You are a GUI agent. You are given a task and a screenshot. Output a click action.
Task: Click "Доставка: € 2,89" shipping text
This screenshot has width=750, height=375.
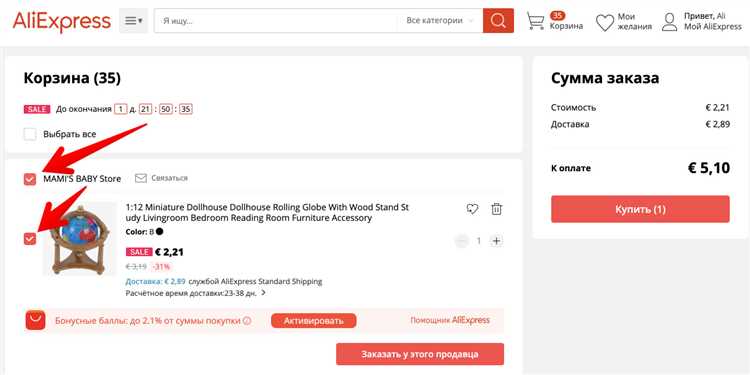(155, 281)
